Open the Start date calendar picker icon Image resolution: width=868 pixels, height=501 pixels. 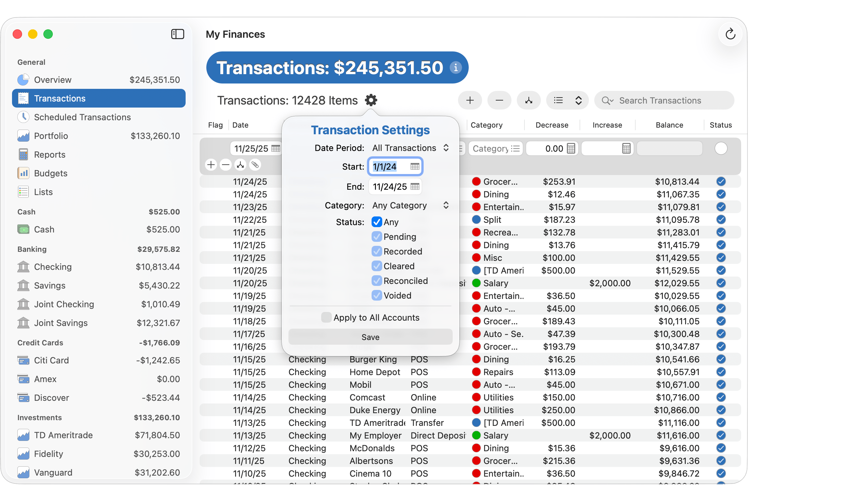[x=415, y=167]
